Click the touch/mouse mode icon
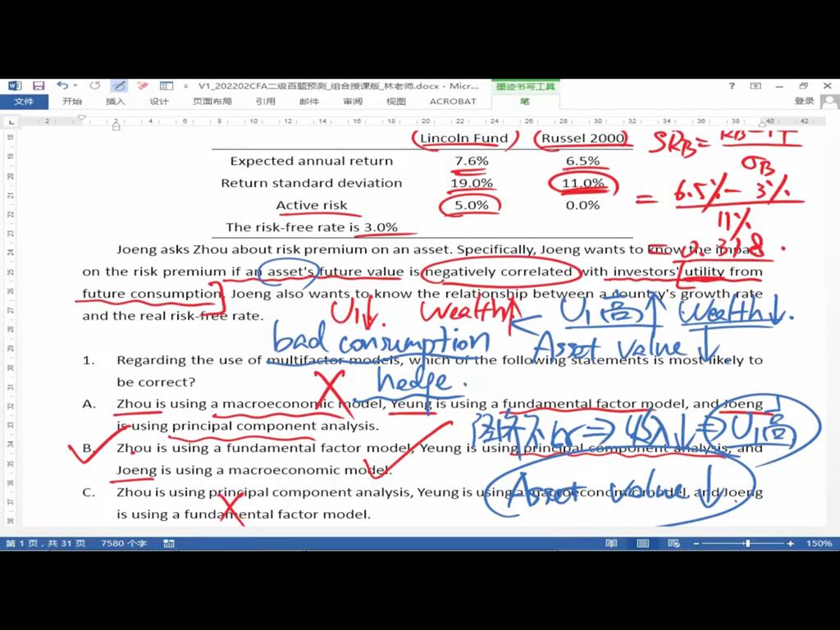 (x=167, y=86)
